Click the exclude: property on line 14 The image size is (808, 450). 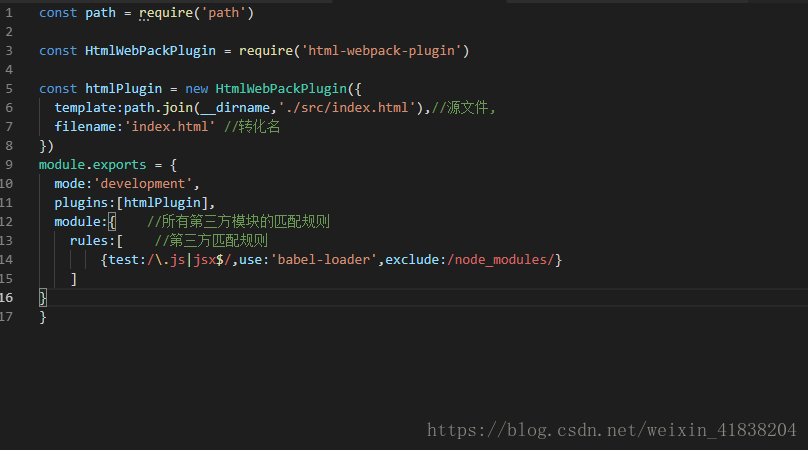pyautogui.click(x=416, y=260)
